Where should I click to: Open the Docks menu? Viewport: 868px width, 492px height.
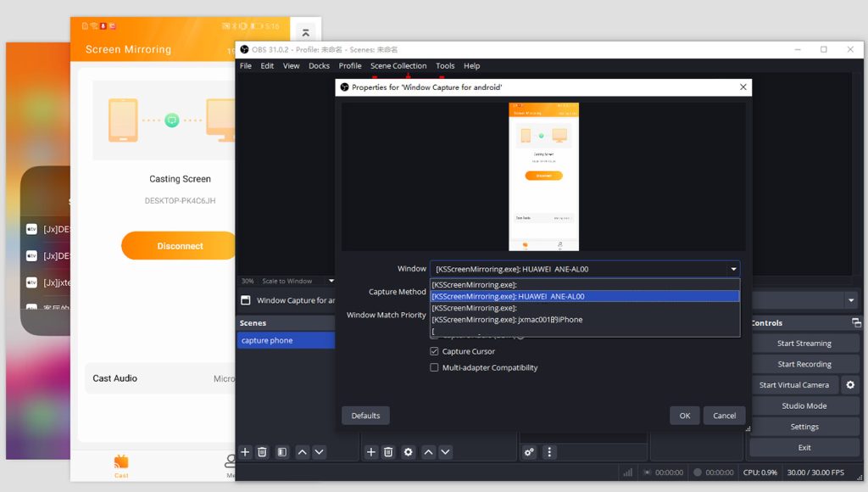click(x=319, y=65)
